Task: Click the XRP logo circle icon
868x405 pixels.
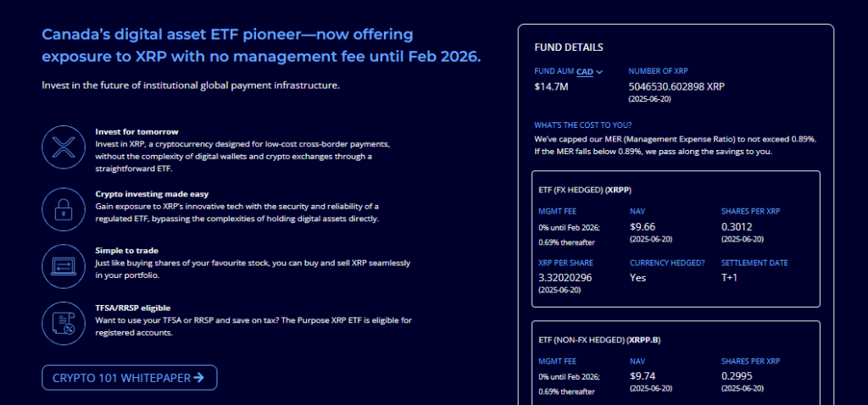Action: 63,147
